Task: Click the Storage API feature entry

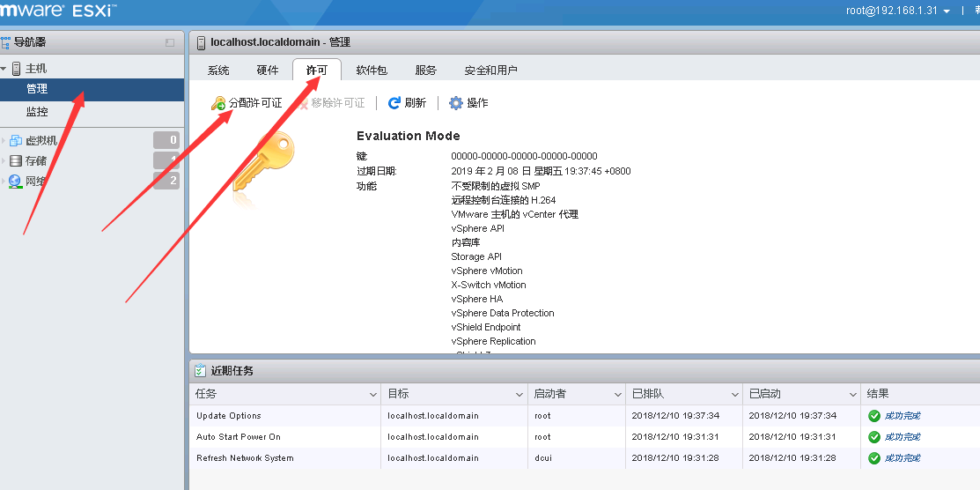Action: 476,256
